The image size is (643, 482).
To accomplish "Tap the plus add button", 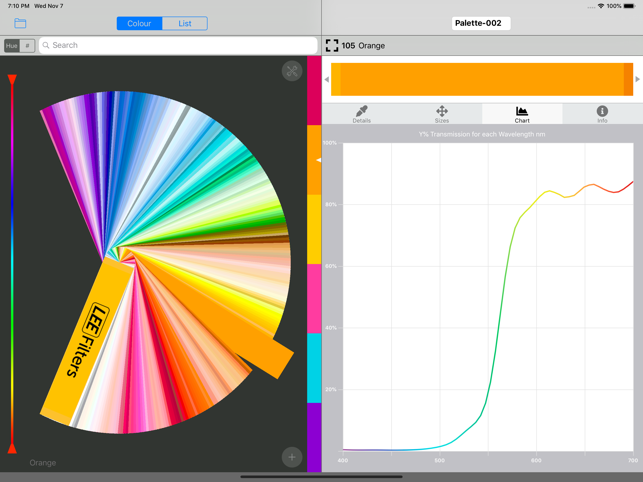I will point(291,457).
